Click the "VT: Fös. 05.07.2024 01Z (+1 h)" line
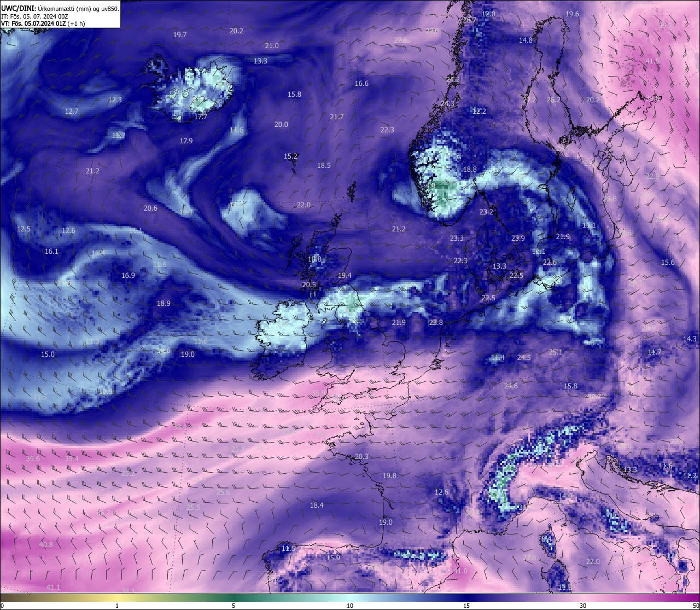The width and height of the screenshot is (700, 610). [43, 24]
